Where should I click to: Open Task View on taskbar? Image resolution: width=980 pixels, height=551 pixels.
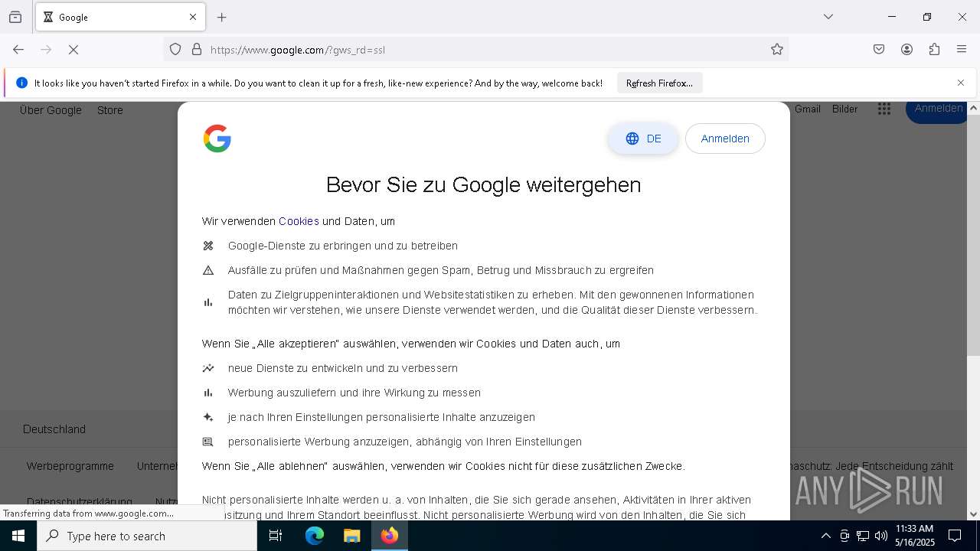(x=276, y=536)
